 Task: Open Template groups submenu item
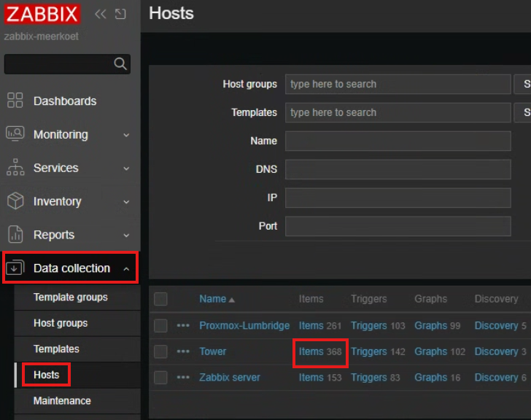point(71,297)
